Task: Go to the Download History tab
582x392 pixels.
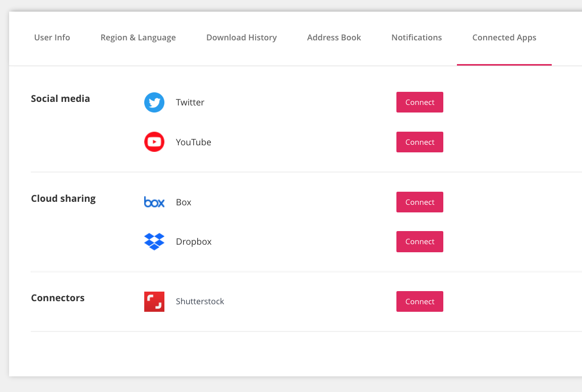Action: click(x=242, y=38)
